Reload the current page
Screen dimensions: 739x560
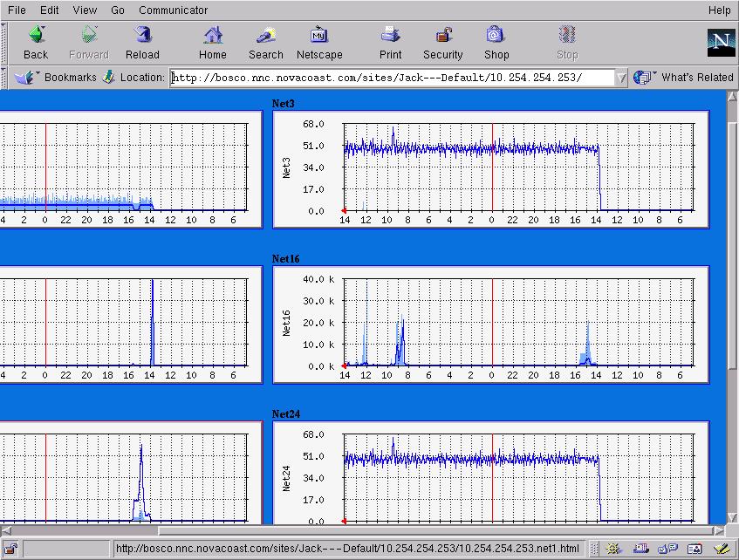coord(142,36)
